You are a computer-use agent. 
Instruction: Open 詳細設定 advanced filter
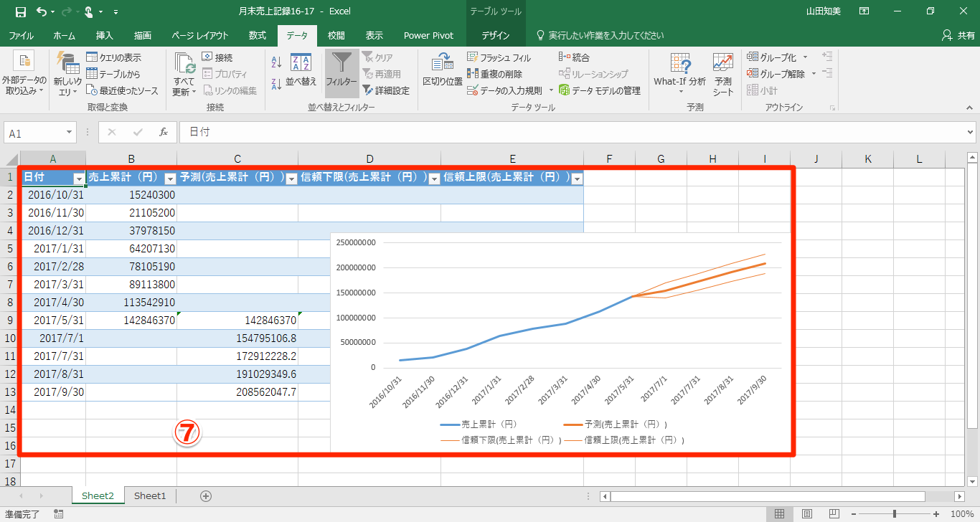385,90
